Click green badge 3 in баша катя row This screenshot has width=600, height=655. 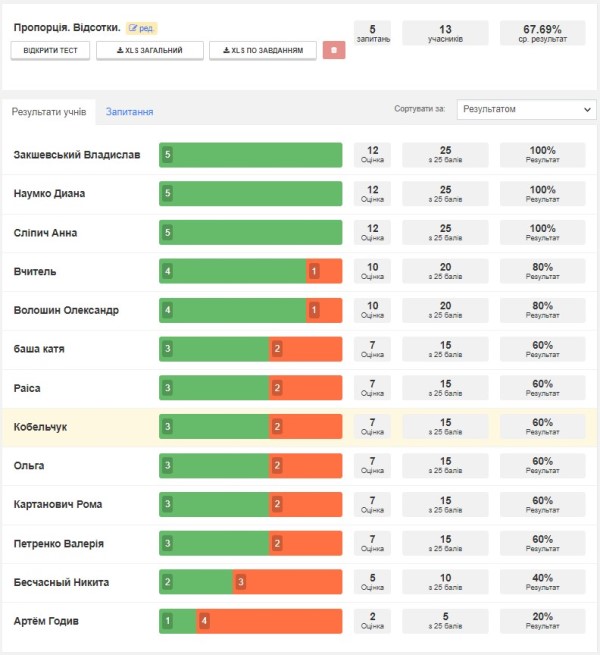tap(168, 349)
